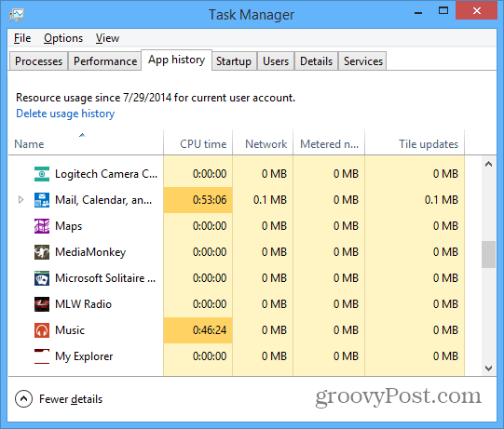The width and height of the screenshot is (504, 429).
Task: Select the My Explorer app icon
Action: 42,356
